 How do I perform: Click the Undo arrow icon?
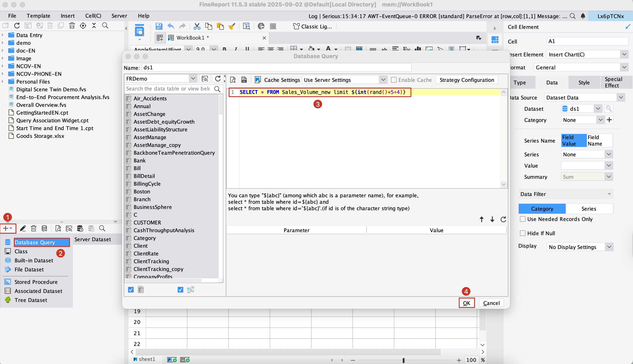point(171,26)
